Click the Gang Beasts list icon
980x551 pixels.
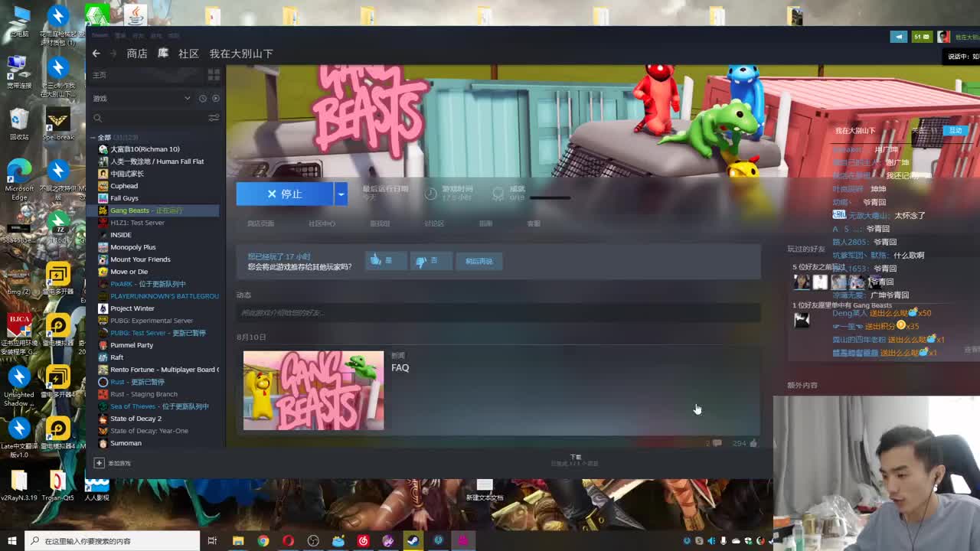point(103,210)
